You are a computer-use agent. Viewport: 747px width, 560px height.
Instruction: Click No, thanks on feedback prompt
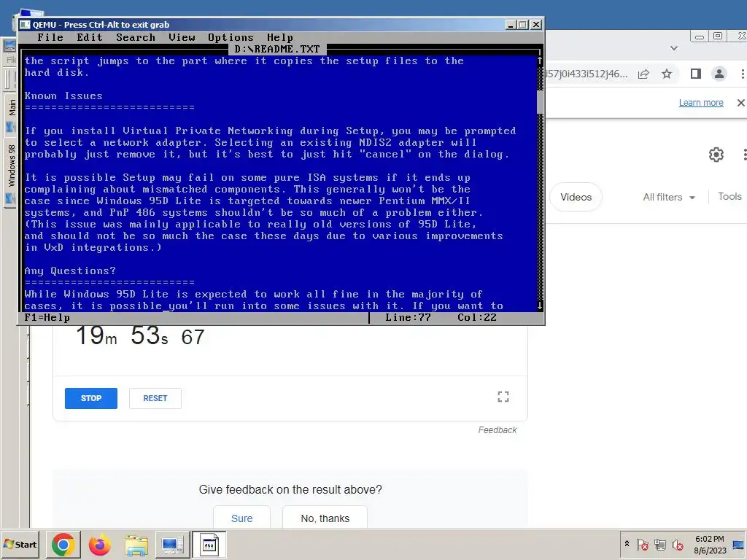click(x=325, y=518)
